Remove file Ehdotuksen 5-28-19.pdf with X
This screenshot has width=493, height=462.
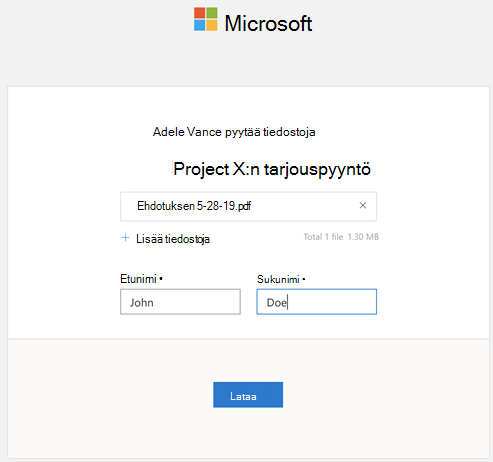[x=363, y=206]
